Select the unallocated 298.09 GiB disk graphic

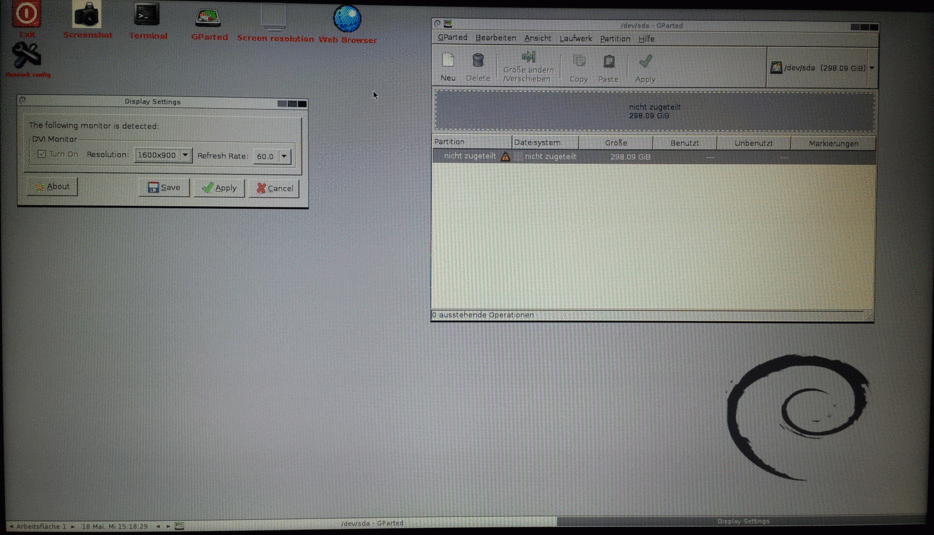point(655,111)
